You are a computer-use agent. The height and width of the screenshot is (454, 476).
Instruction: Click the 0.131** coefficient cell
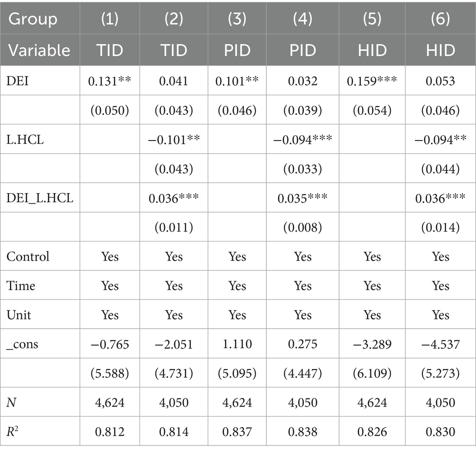click(110, 81)
